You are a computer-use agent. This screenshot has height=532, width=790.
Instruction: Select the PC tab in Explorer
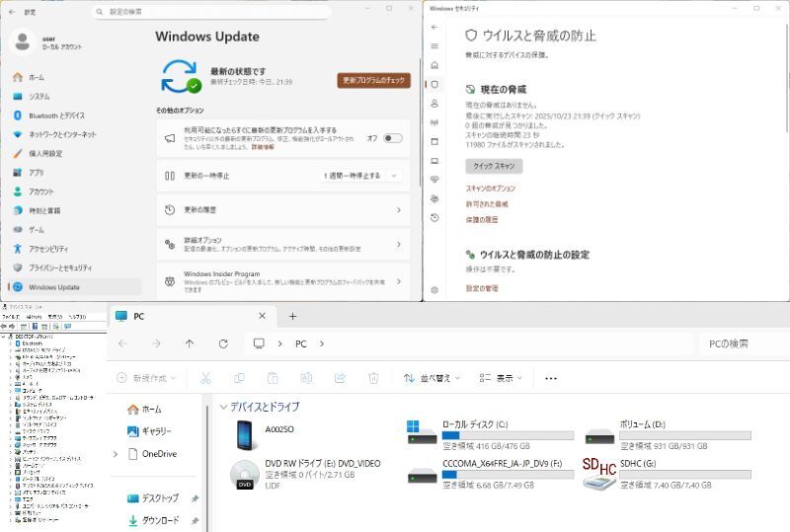[x=192, y=317]
